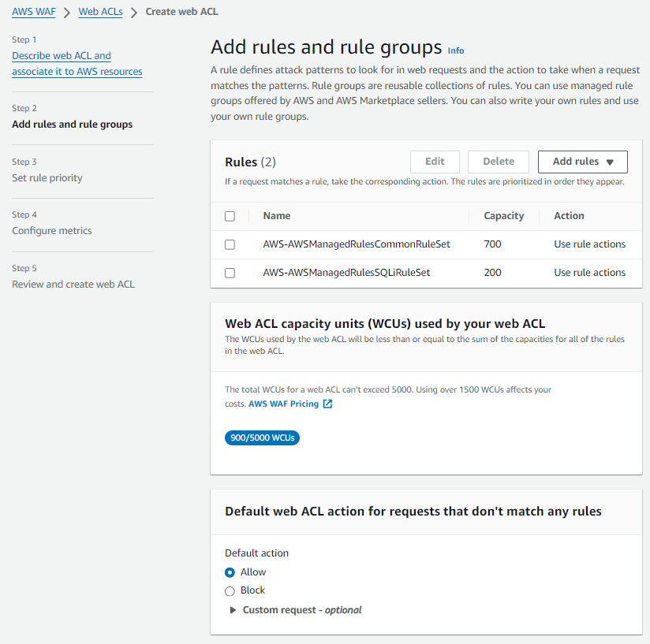Select all rules with header checkbox

pos(230,216)
